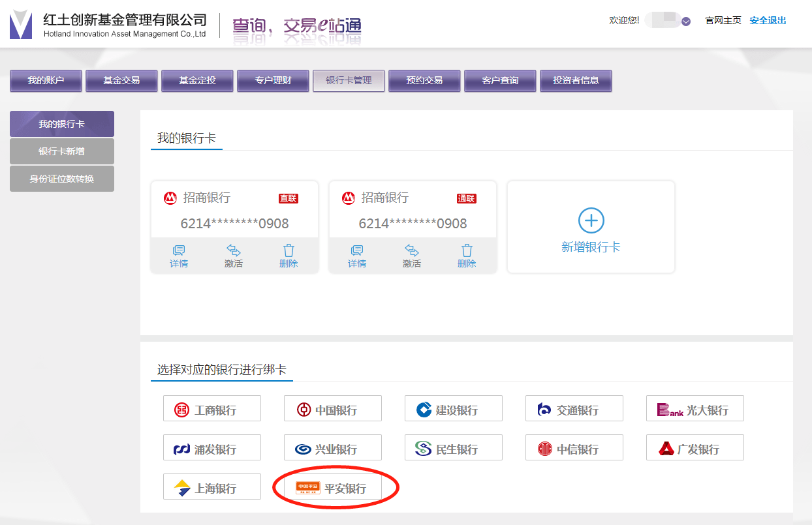Choose 民生银行 for card binding
812x525 pixels.
454,447
